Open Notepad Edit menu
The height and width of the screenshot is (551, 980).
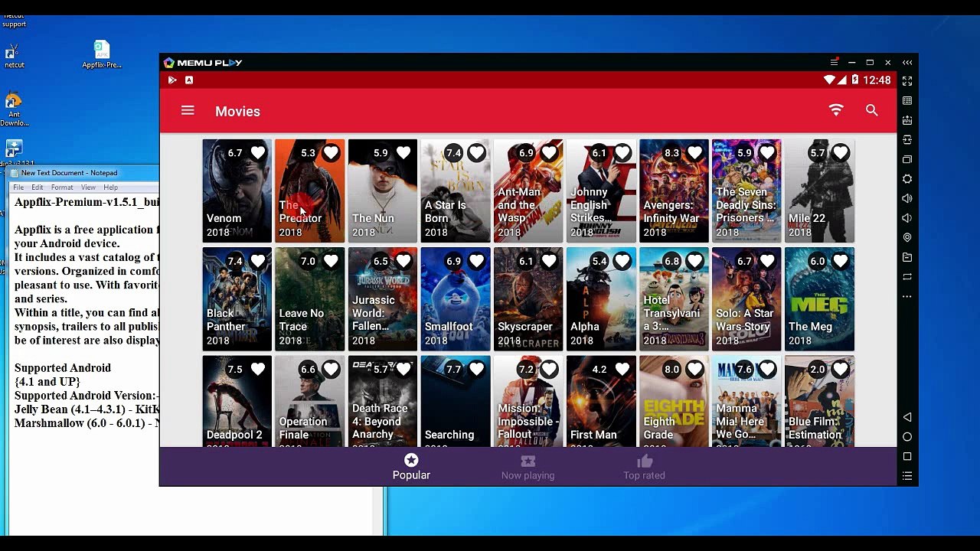37,187
